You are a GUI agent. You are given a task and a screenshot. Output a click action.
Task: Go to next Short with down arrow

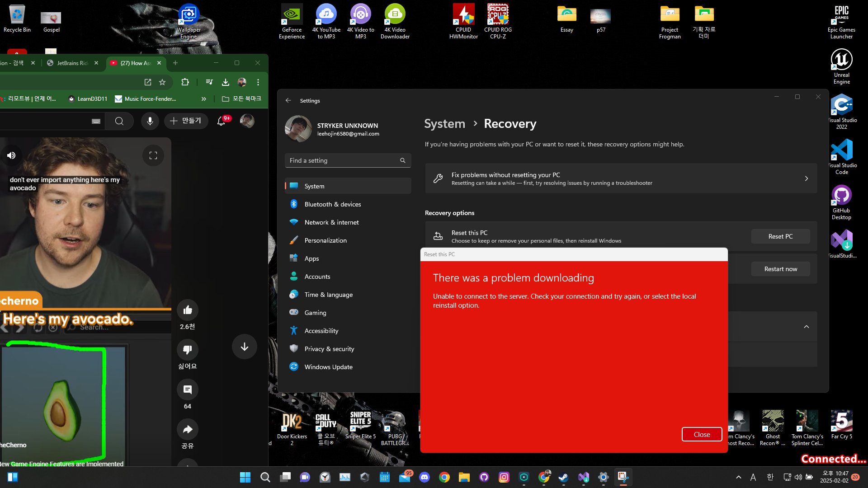(245, 347)
